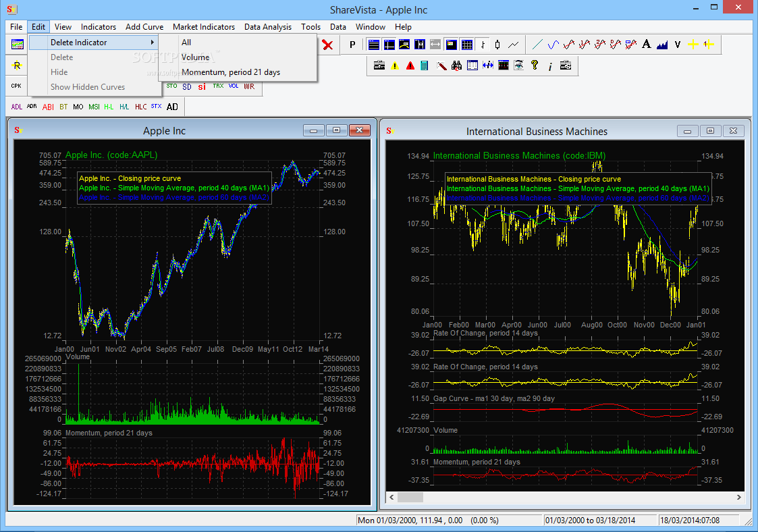Switch to candlestick chart style
Screen dimensions: 758x532
(497, 45)
